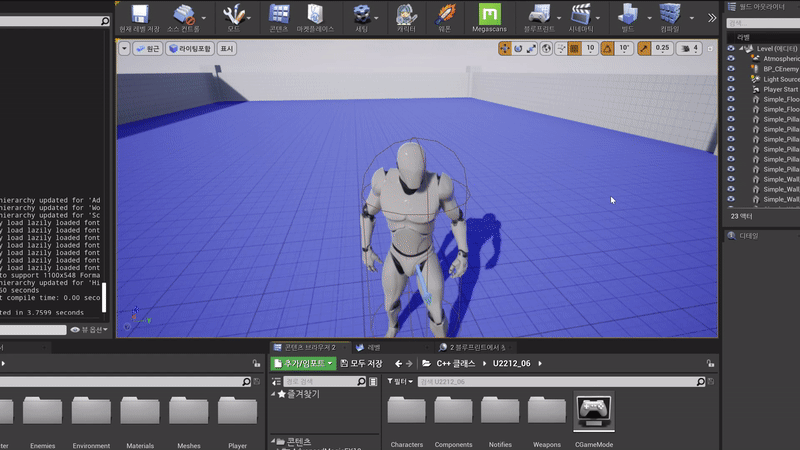Click the Weapon (웨폰) sword icon
The height and width of the screenshot is (450, 800).
(445, 14)
